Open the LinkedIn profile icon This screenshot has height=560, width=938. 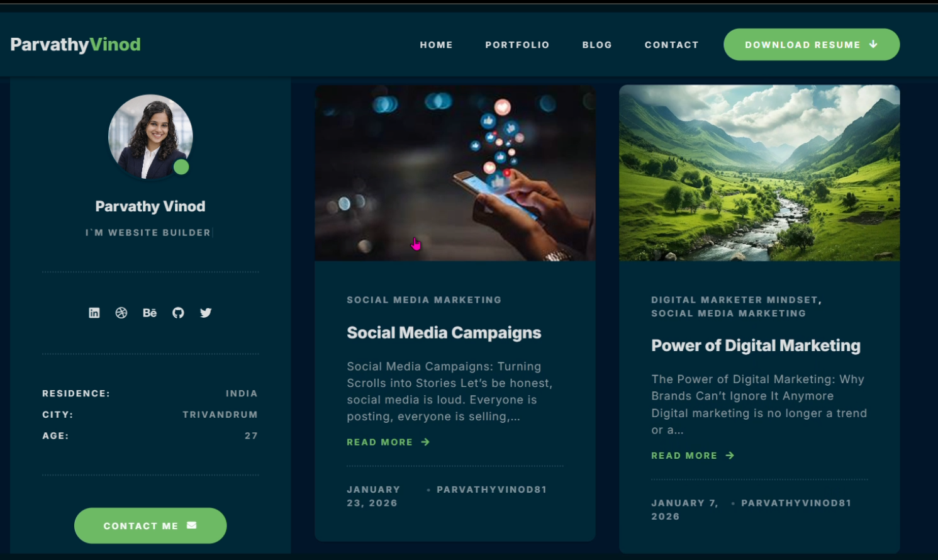pos(94,313)
